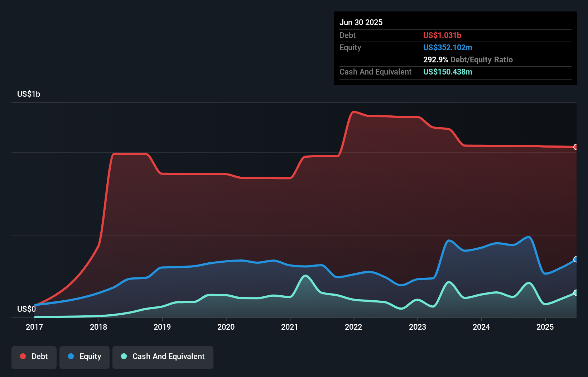Click the blue Equity endpoint marker
The height and width of the screenshot is (377, 588).
tap(576, 259)
